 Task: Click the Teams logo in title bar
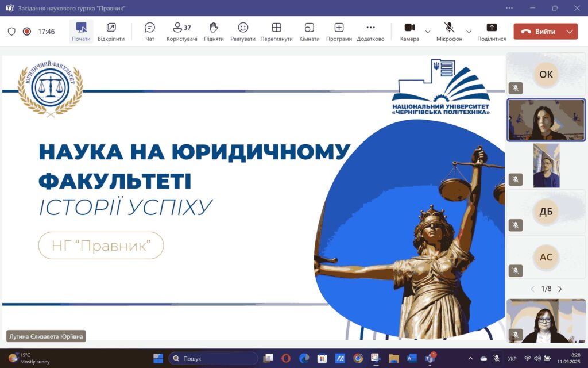coord(10,8)
